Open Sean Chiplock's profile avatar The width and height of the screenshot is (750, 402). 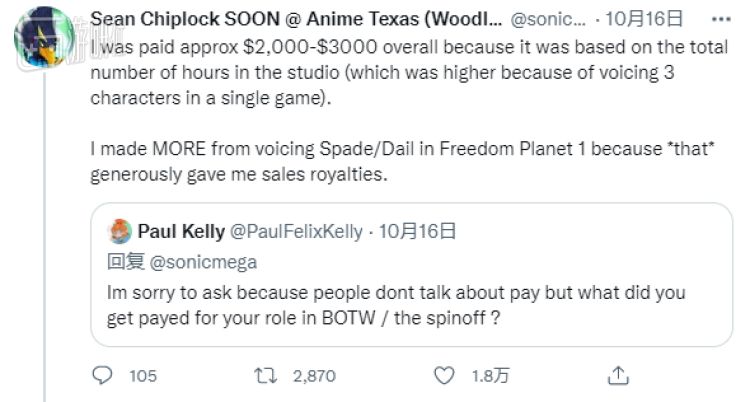coord(44,38)
